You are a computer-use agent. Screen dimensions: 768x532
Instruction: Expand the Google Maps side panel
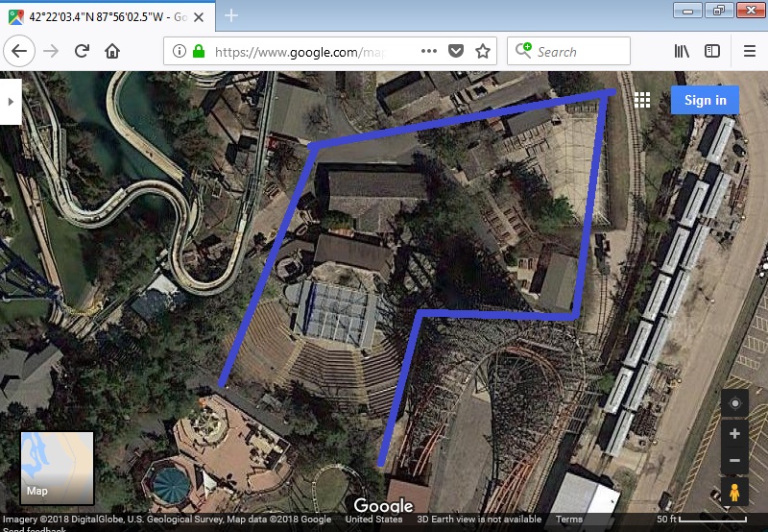click(11, 102)
